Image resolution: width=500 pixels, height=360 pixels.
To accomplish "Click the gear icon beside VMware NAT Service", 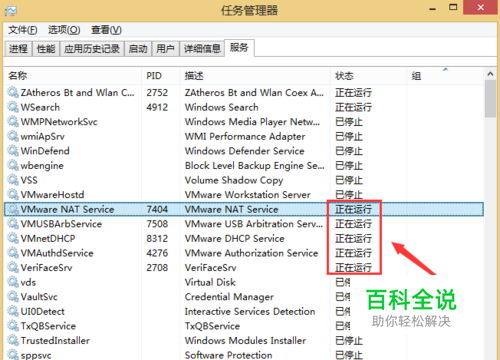I will coord(13,209).
